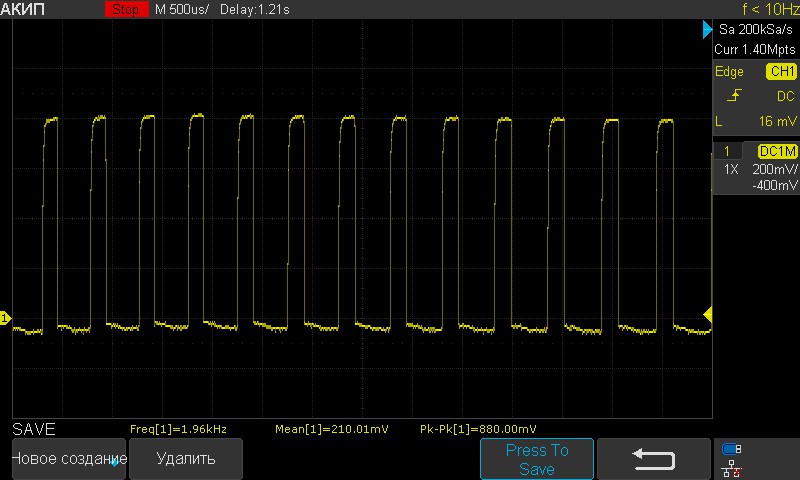800x480 pixels.
Task: Click the DC trigger coupling label
Action: 786,96
